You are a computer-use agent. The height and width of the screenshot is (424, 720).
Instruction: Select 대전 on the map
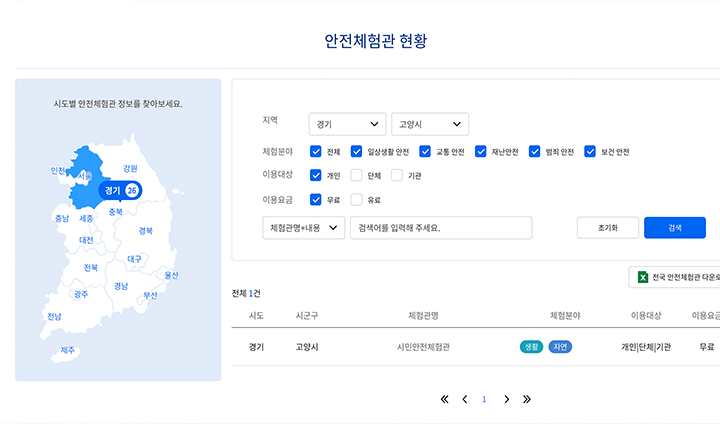[x=86, y=240]
